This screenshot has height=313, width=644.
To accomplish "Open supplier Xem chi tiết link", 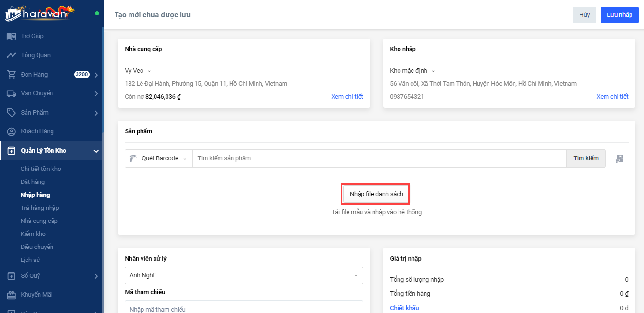I will tap(347, 97).
